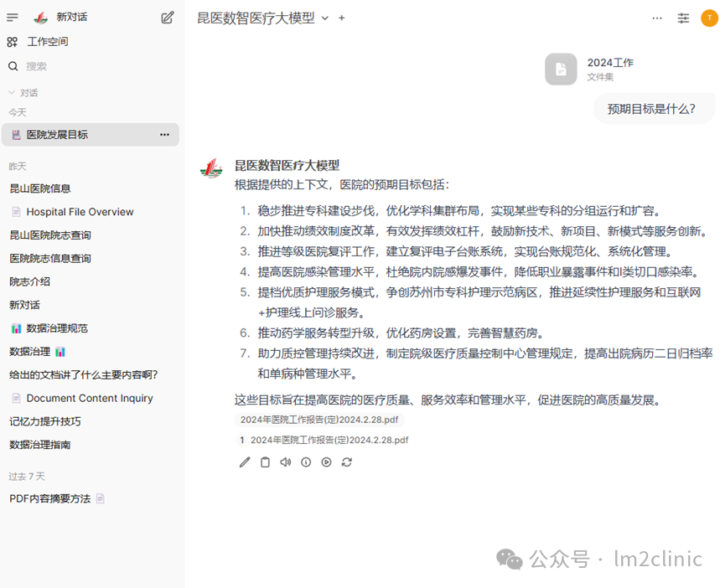This screenshot has width=725, height=588.
Task: Regenerate the response with refresh icon
Action: point(347,462)
